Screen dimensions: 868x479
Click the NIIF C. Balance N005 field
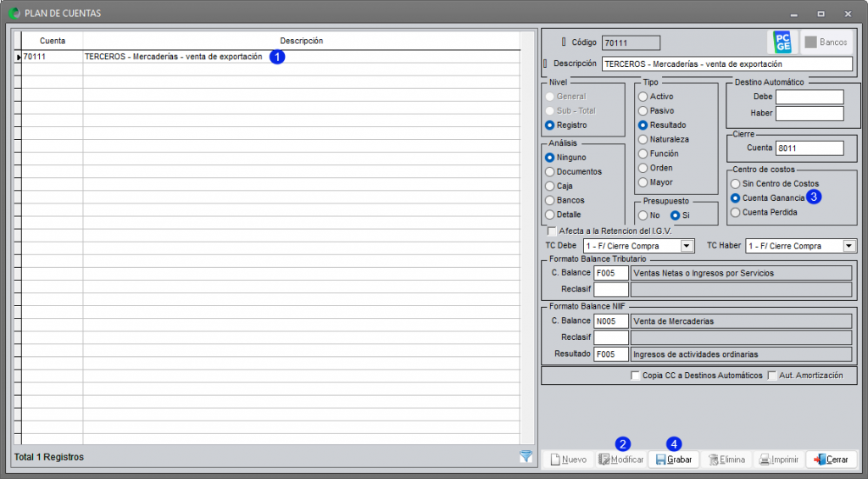pos(611,321)
